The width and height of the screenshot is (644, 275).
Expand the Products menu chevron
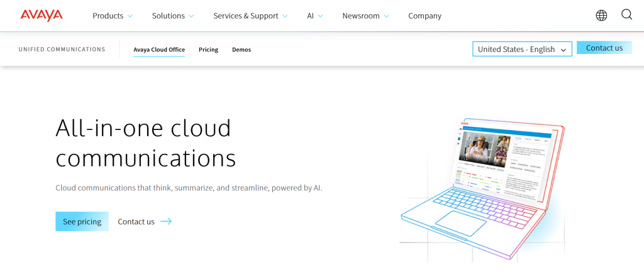tap(130, 16)
